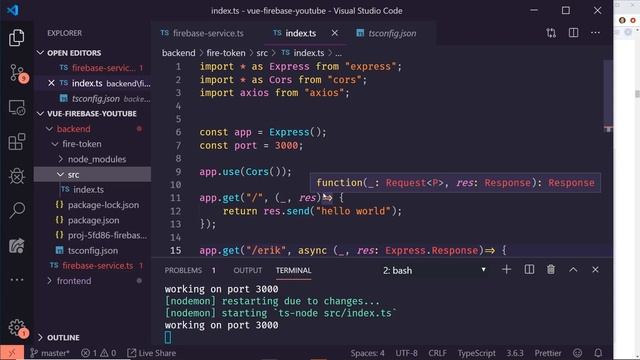The image size is (640, 360).
Task: Open the Output panel tab
Action: tap(247, 270)
